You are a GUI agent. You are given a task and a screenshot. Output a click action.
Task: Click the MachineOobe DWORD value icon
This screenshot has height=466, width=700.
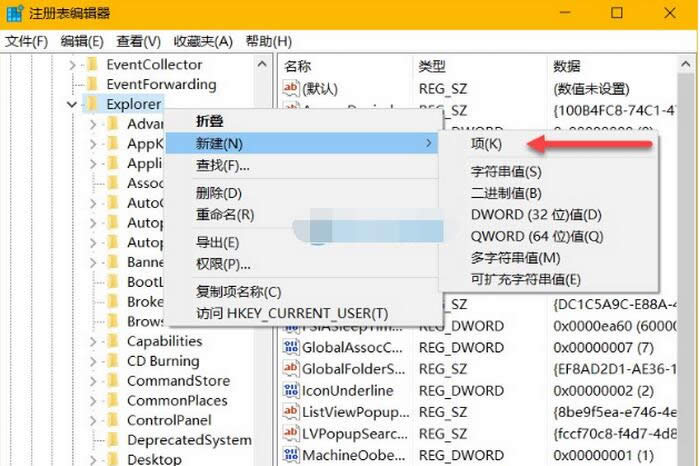291,454
